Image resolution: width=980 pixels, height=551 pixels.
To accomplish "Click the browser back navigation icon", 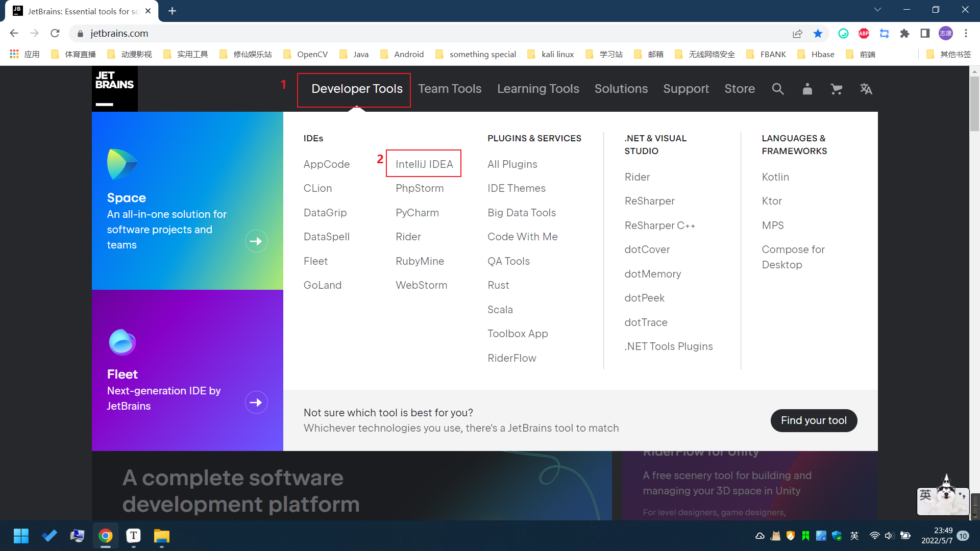I will point(13,33).
